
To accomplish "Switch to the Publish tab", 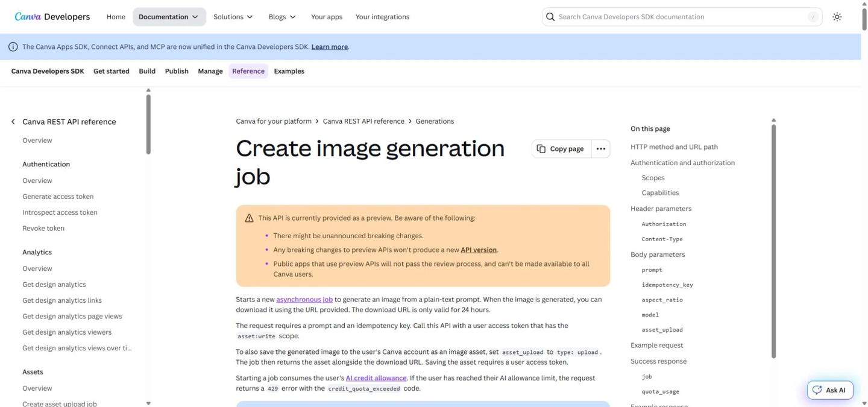I will 177,71.
